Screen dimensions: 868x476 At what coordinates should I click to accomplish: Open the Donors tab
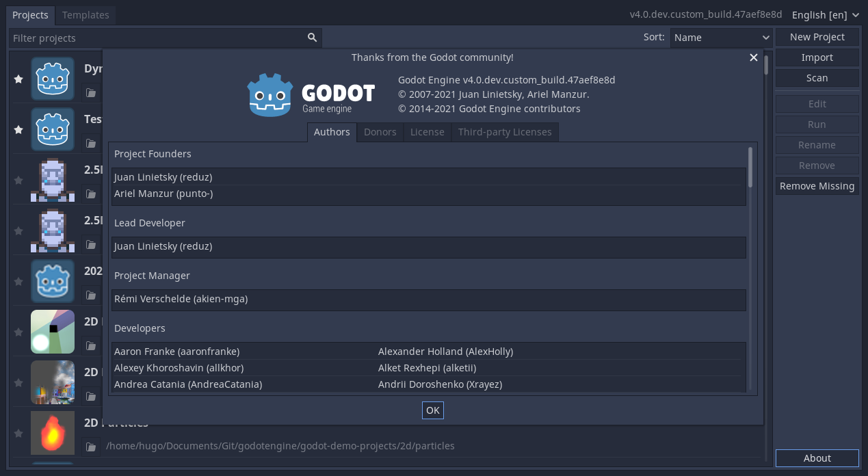tap(380, 132)
